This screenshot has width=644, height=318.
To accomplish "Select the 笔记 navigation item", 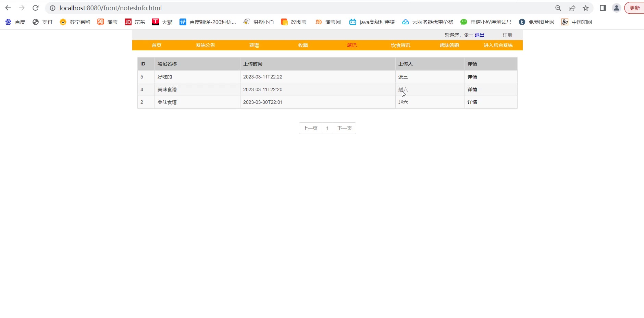I will click(352, 45).
